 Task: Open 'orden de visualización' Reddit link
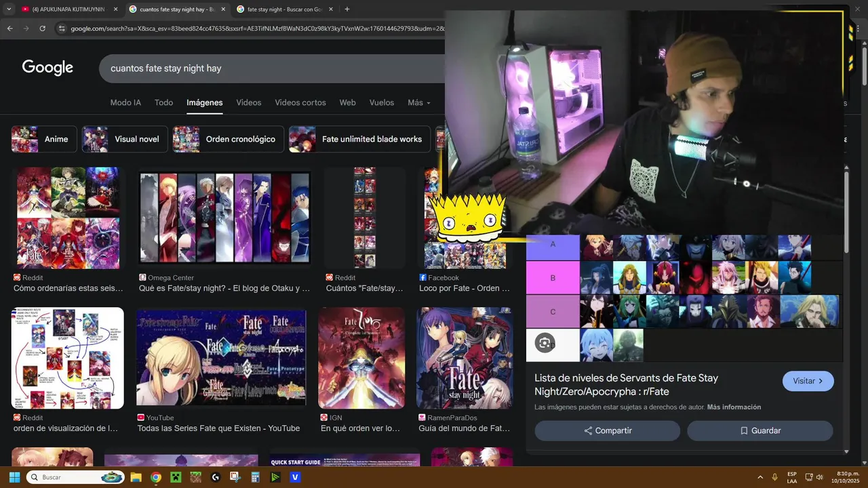click(x=66, y=428)
